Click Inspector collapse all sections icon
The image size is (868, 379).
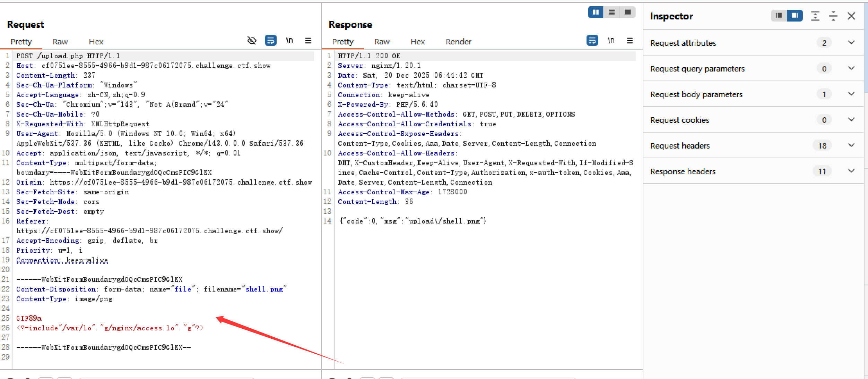(833, 16)
